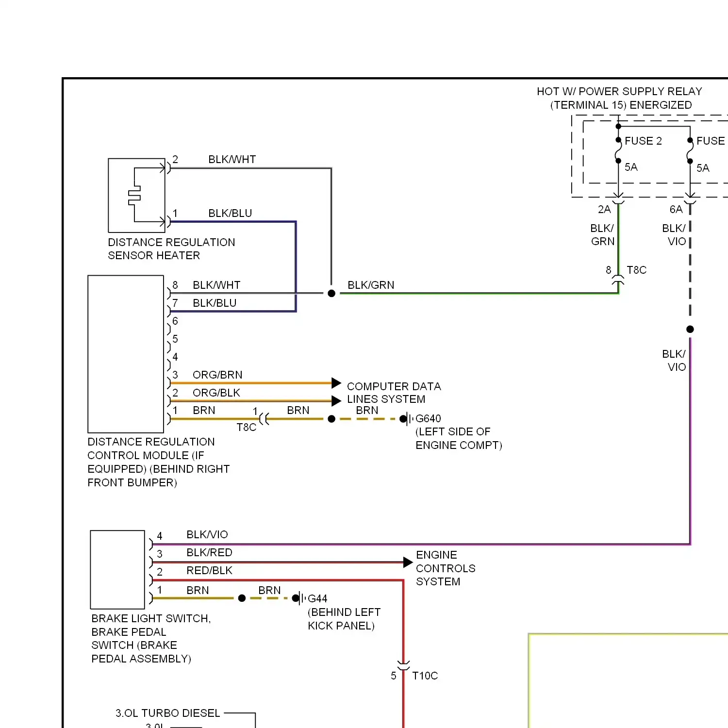The image size is (728, 728).
Task: Click the "ORG/BRN" wire label
Action: point(217,375)
